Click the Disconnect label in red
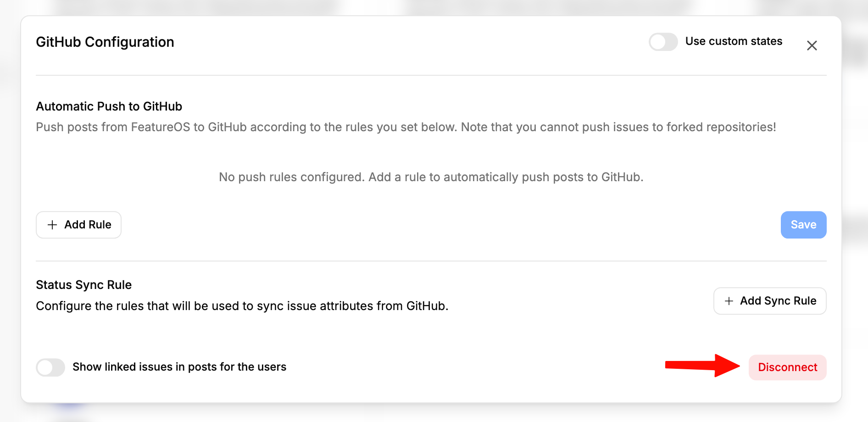The image size is (868, 422). point(787,367)
